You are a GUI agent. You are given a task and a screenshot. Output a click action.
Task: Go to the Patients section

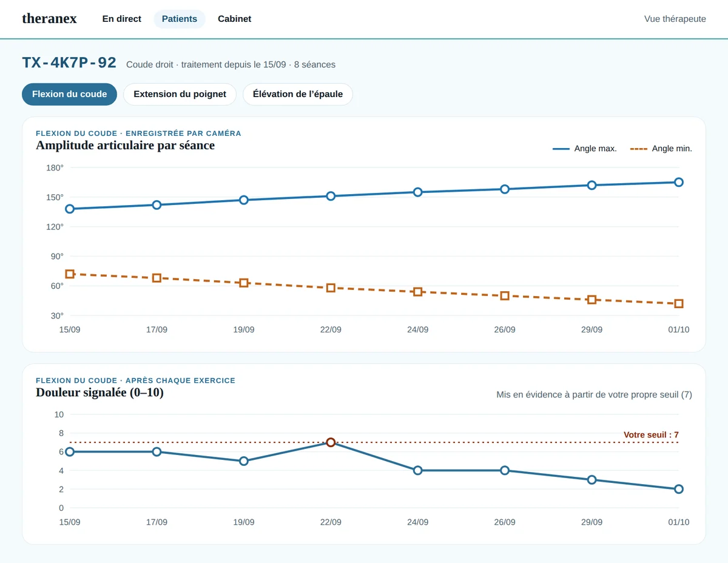click(x=180, y=19)
